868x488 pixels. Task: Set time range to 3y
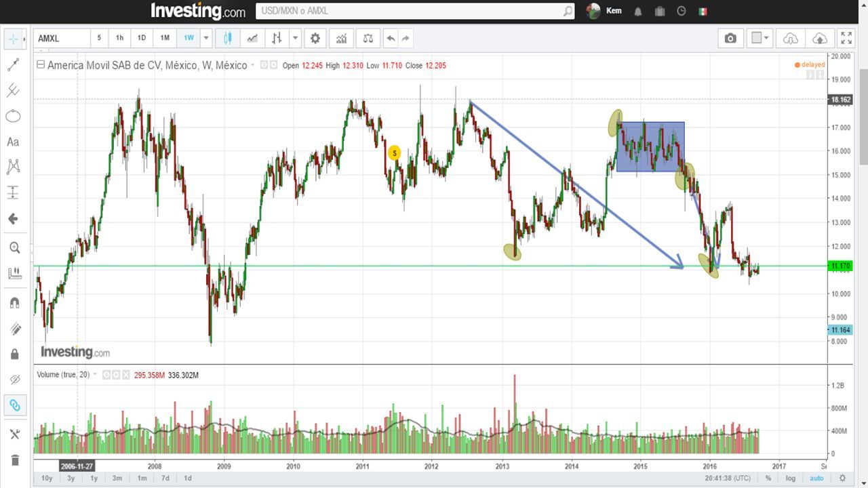click(71, 478)
